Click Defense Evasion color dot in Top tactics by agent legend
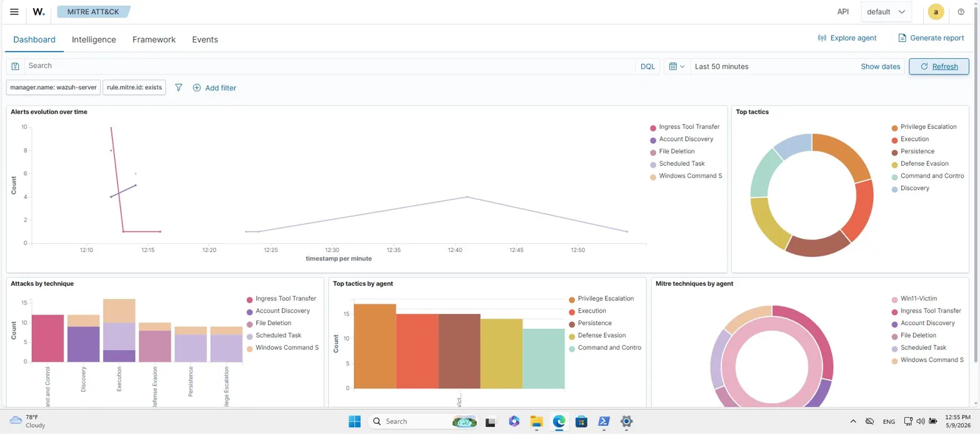 pos(572,336)
